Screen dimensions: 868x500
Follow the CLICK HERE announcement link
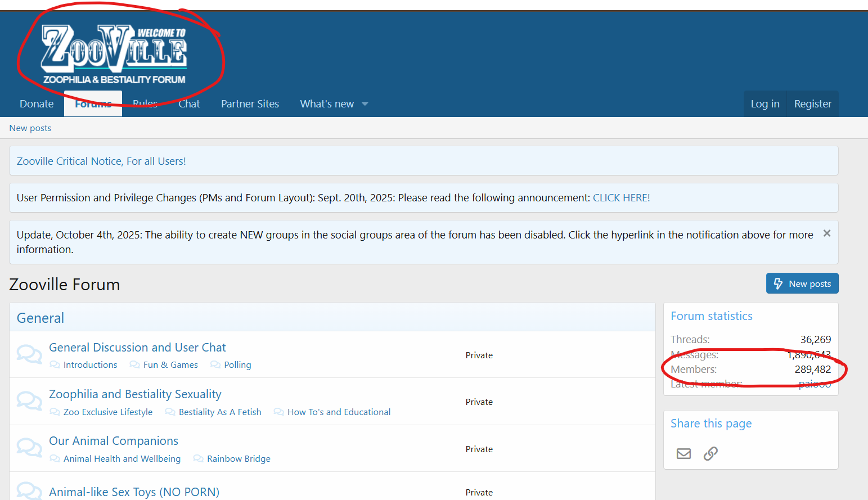pos(621,198)
